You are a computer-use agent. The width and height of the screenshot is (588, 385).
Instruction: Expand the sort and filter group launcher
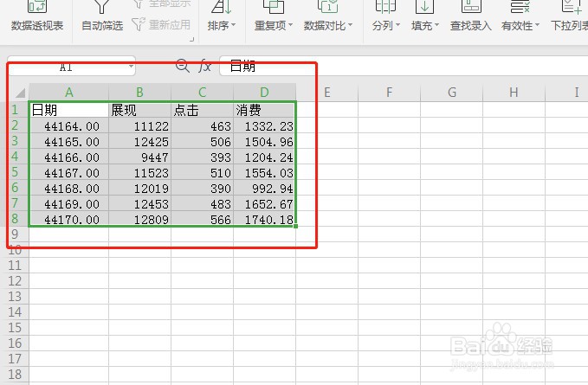click(191, 39)
